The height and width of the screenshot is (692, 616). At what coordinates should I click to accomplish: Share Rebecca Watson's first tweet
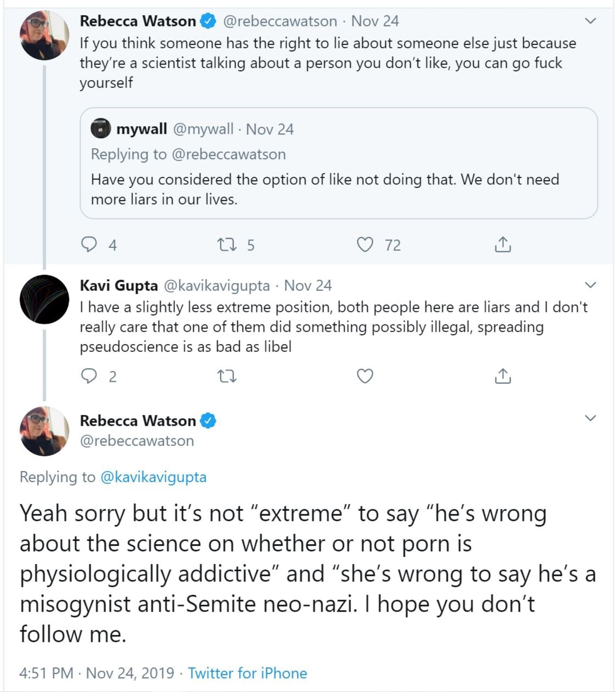click(503, 244)
